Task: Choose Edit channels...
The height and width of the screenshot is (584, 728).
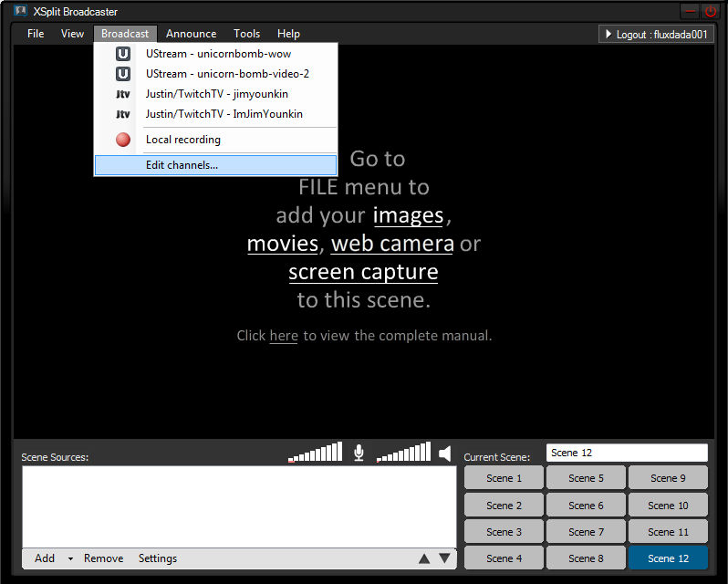Action: click(x=216, y=165)
